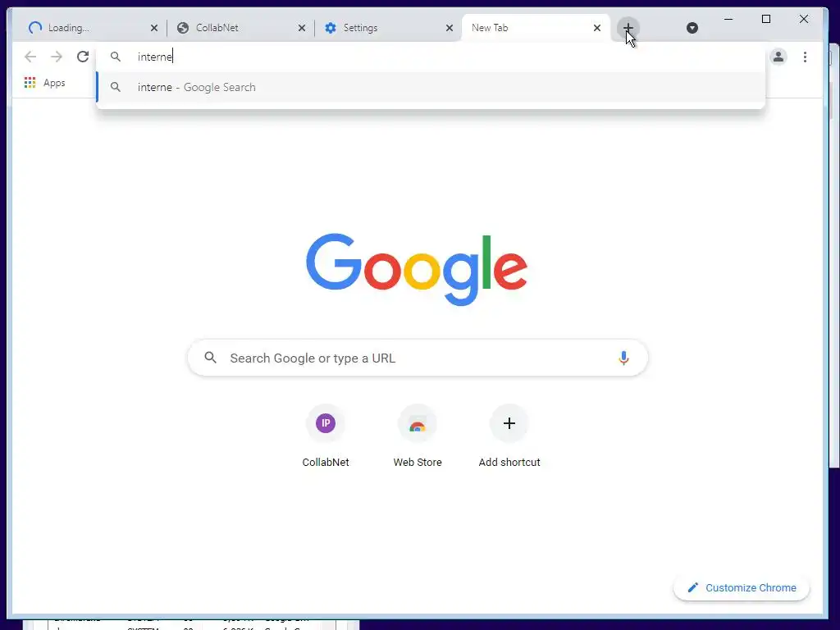Click the globe icon on CollabNet tab

(x=183, y=28)
